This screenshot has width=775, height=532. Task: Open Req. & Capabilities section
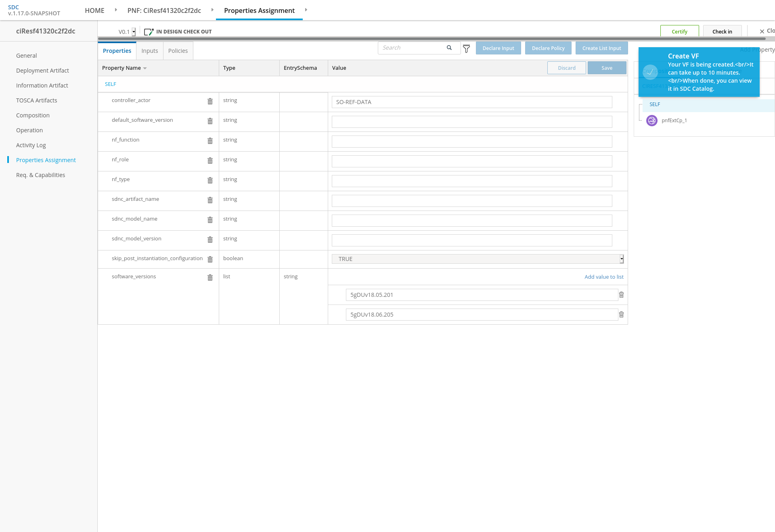coord(40,175)
